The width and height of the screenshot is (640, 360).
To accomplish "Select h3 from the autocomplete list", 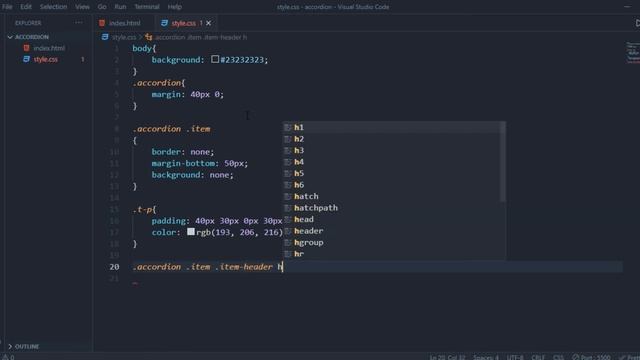I will tap(393, 151).
